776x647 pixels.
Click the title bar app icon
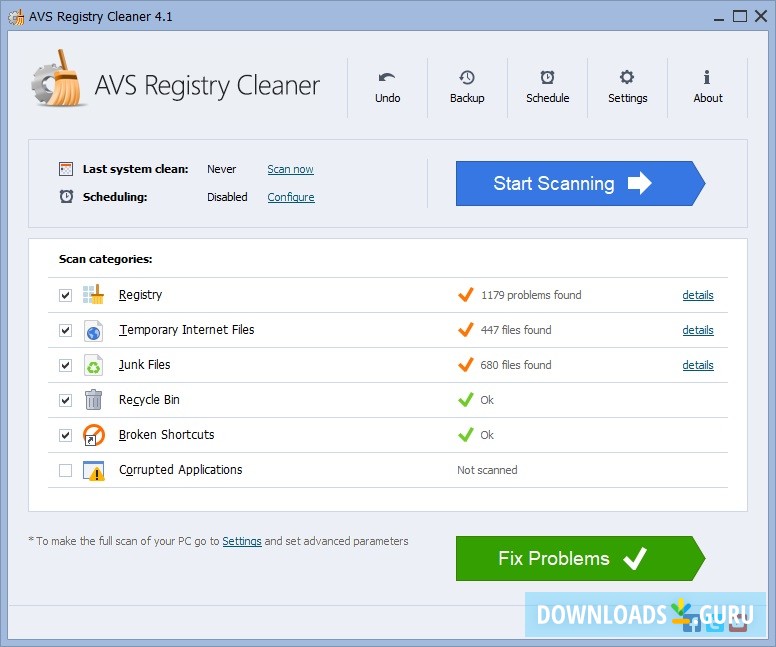coord(16,16)
